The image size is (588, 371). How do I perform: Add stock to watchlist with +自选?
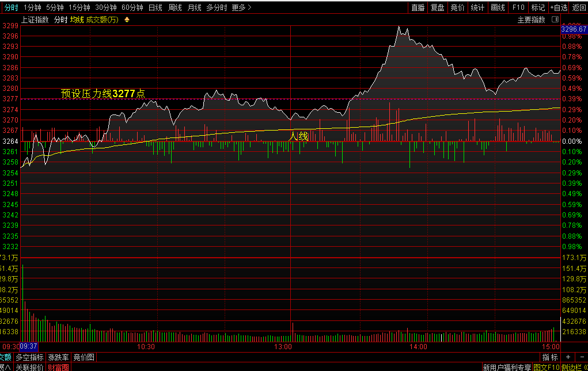tap(558, 7)
